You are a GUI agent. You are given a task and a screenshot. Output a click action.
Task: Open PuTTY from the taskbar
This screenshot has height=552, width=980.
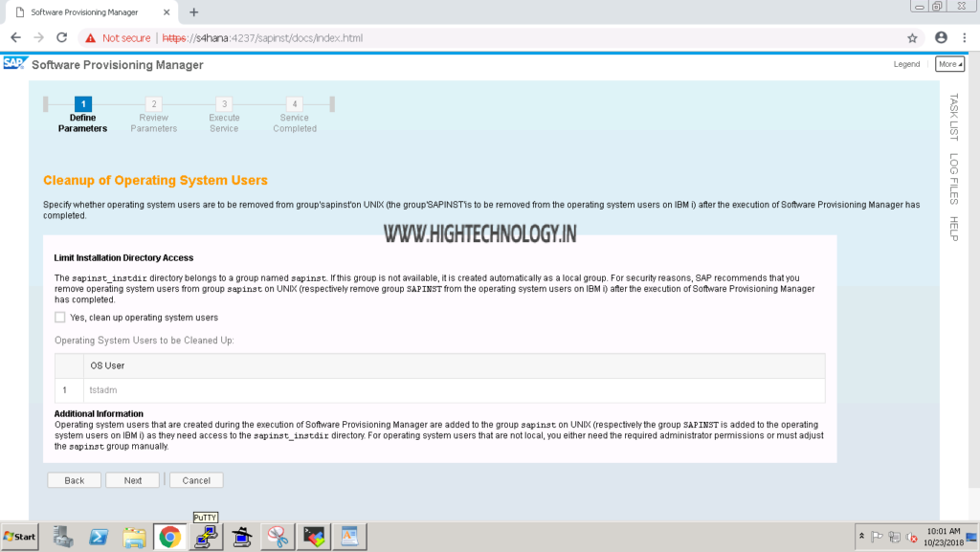[x=206, y=537]
